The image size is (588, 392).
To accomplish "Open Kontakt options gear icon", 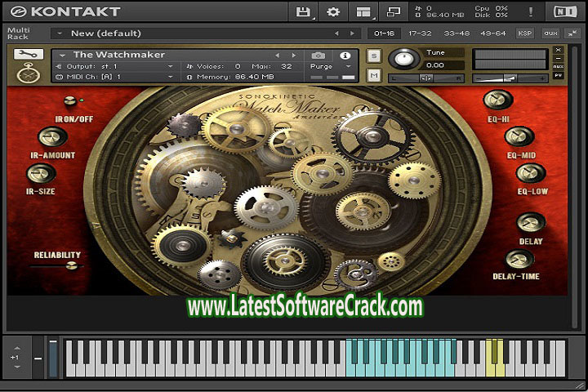I will pyautogui.click(x=333, y=11).
